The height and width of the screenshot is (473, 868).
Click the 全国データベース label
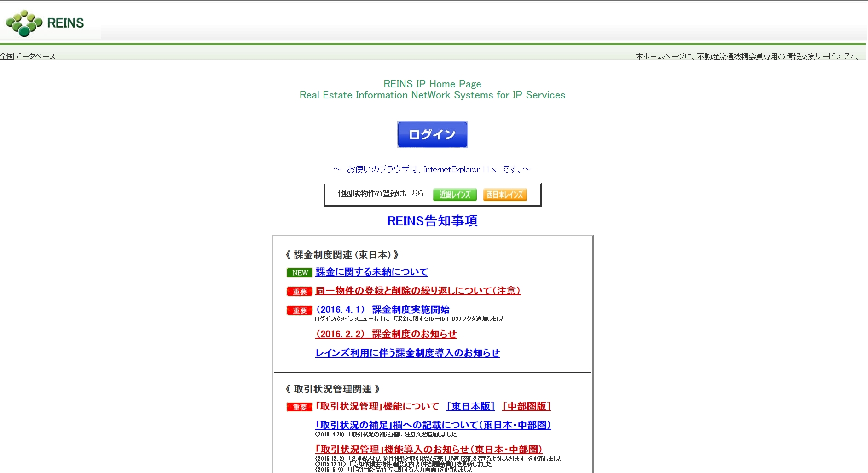pyautogui.click(x=28, y=56)
